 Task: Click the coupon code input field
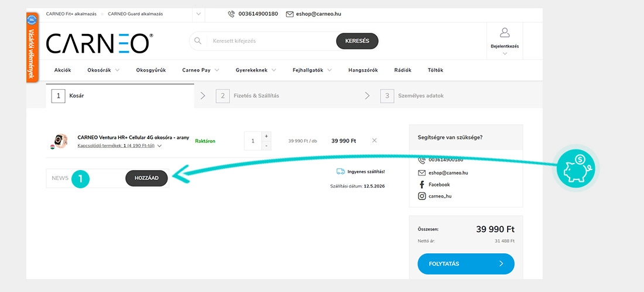pos(86,178)
